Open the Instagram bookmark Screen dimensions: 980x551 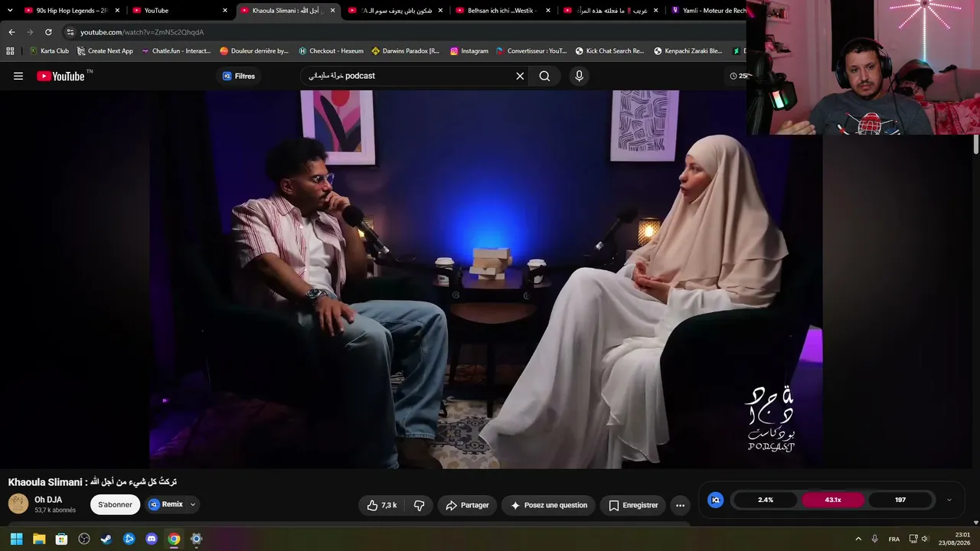(469, 51)
